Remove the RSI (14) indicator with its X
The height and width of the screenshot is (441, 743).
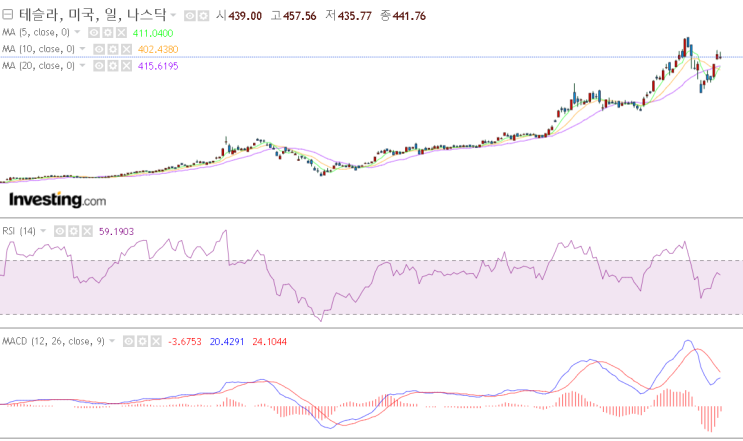[87, 231]
